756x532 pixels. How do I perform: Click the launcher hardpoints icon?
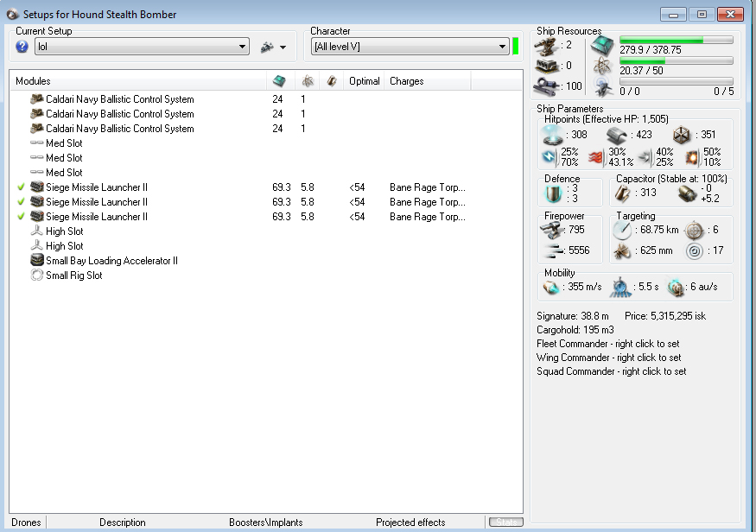pos(547,66)
